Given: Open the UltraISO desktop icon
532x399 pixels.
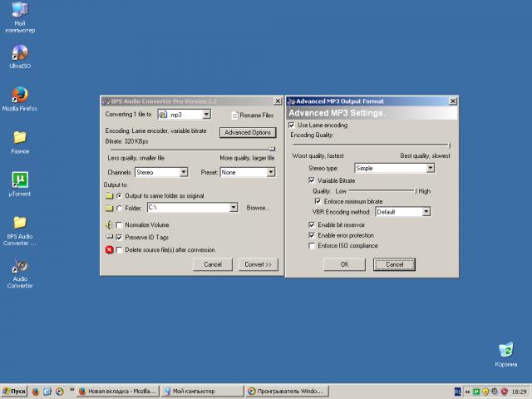Looking at the screenshot, I should click(20, 53).
